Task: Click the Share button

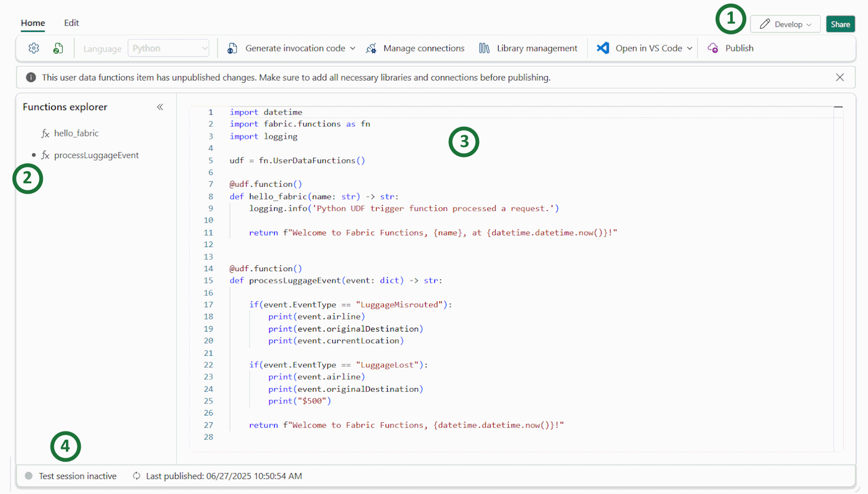Action: pyautogui.click(x=840, y=24)
